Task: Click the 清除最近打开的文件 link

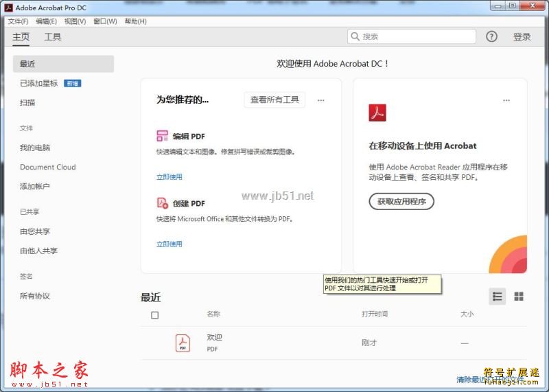Action: point(490,380)
